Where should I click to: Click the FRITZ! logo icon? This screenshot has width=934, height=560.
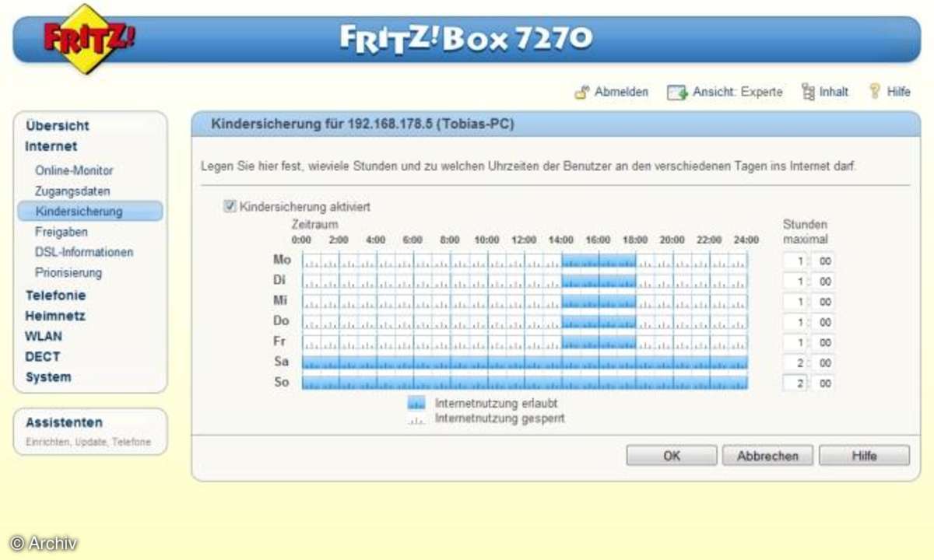(x=88, y=39)
